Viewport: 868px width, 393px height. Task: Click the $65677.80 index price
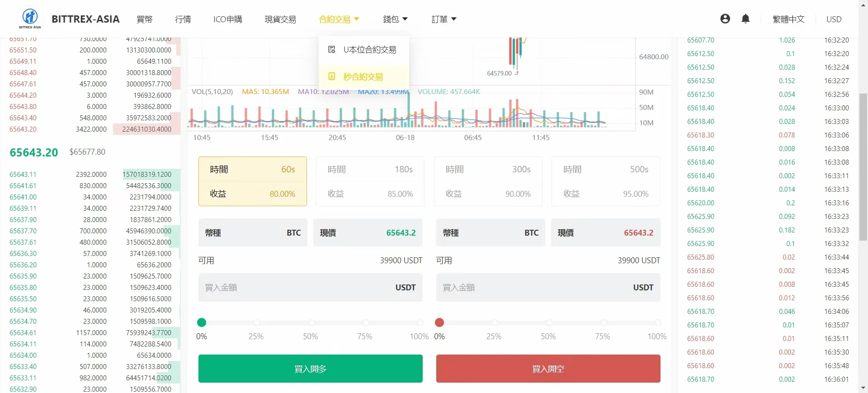pyautogui.click(x=87, y=152)
